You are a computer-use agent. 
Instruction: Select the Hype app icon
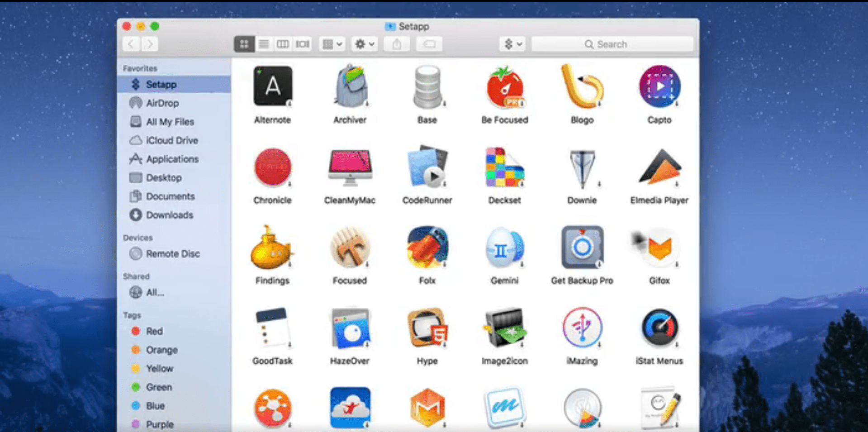(x=427, y=328)
